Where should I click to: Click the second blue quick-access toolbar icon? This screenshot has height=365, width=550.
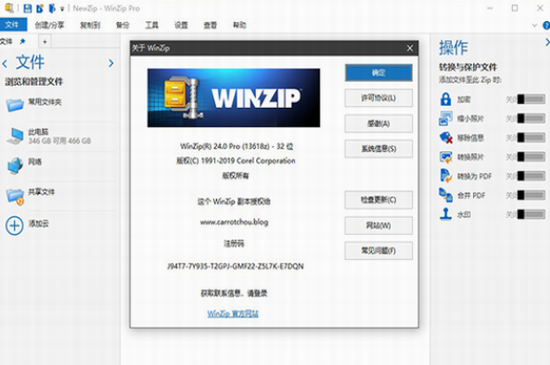point(40,8)
